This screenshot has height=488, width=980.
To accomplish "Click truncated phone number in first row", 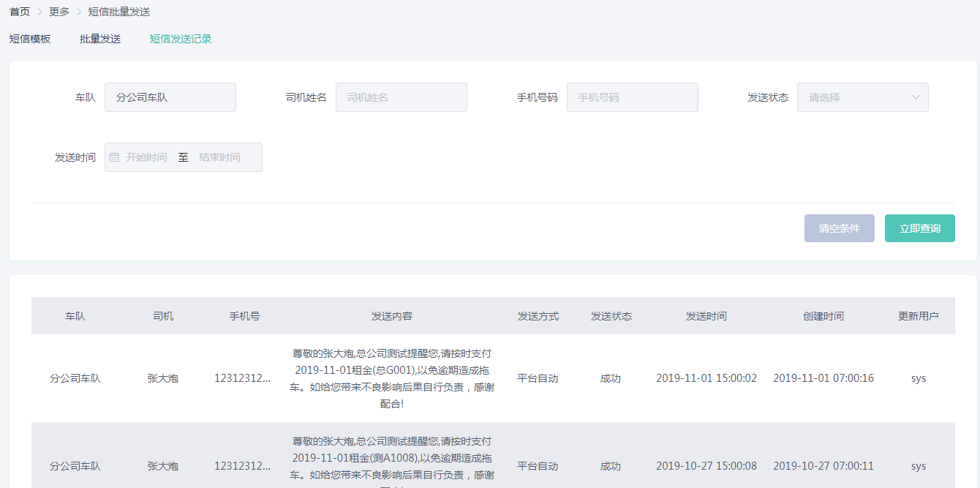I will pyautogui.click(x=242, y=378).
